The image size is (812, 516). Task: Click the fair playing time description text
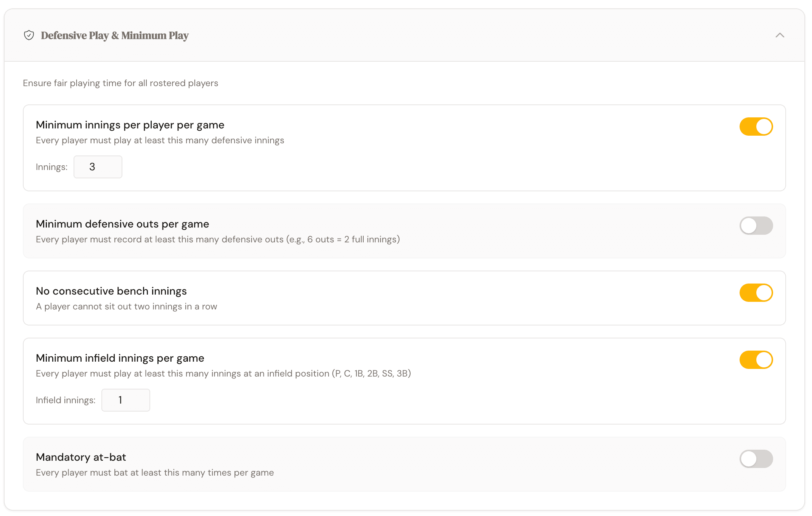(x=121, y=83)
